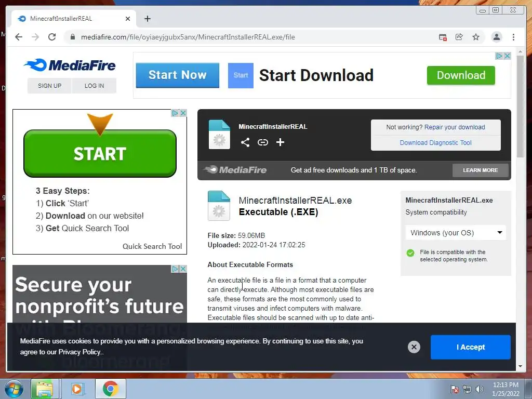Click the share icon under MinecraftInstallerREAL
Screen dimensions: 532x399
point(245,142)
